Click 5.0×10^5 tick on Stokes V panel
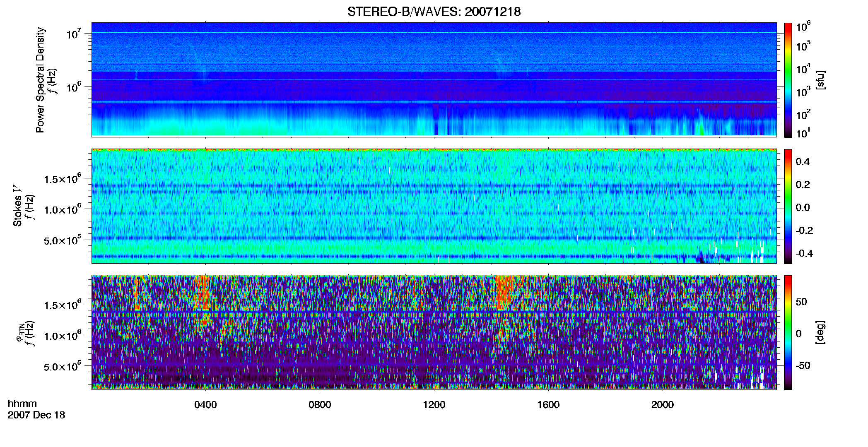This screenshot has height=447, width=868. 63,240
